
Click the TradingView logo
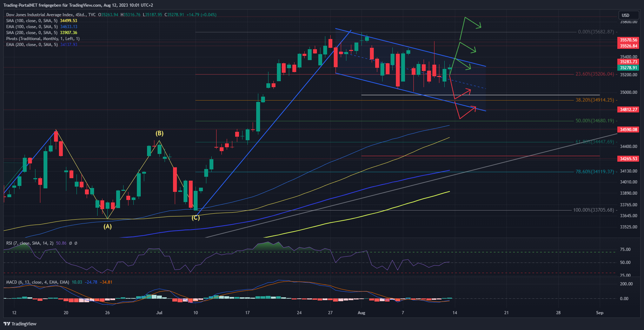[20, 324]
